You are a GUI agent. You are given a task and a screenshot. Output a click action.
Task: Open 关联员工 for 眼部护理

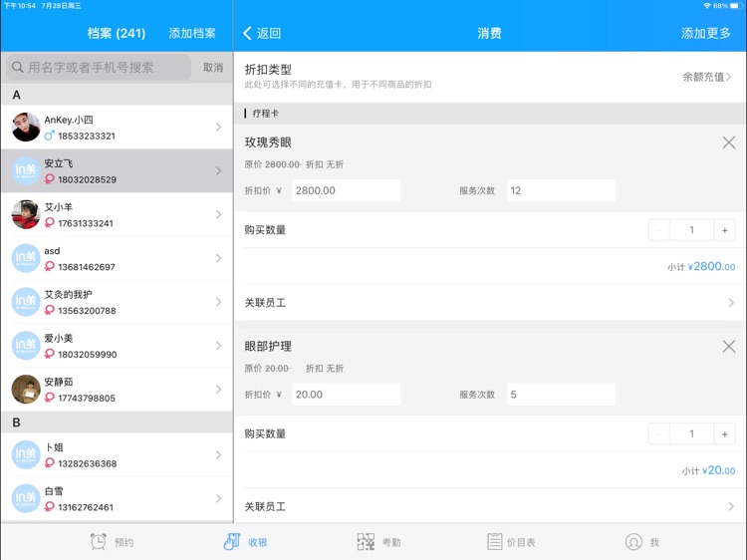coord(490,506)
